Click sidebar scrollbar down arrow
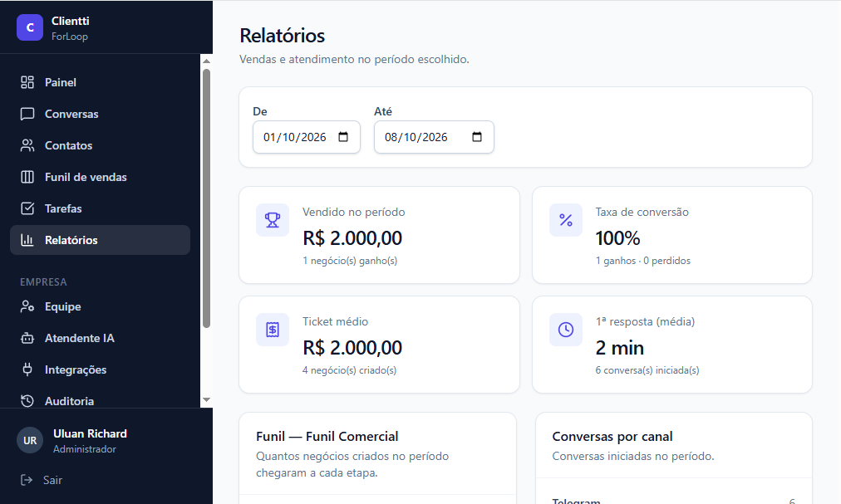Screen dimensions: 841x504 tap(206, 400)
